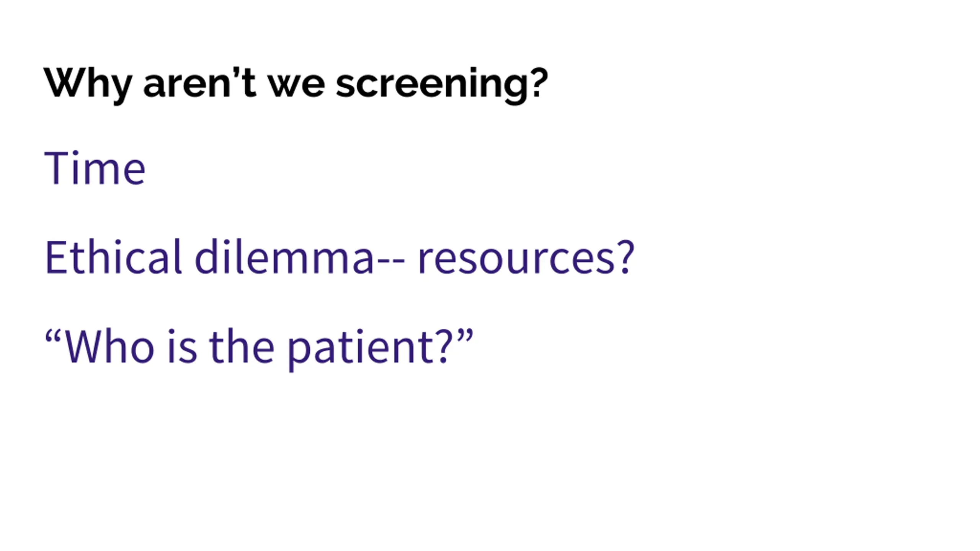Screen dimensions: 980x551
Task: Click the word 'Ethical'
Action: click(x=113, y=257)
